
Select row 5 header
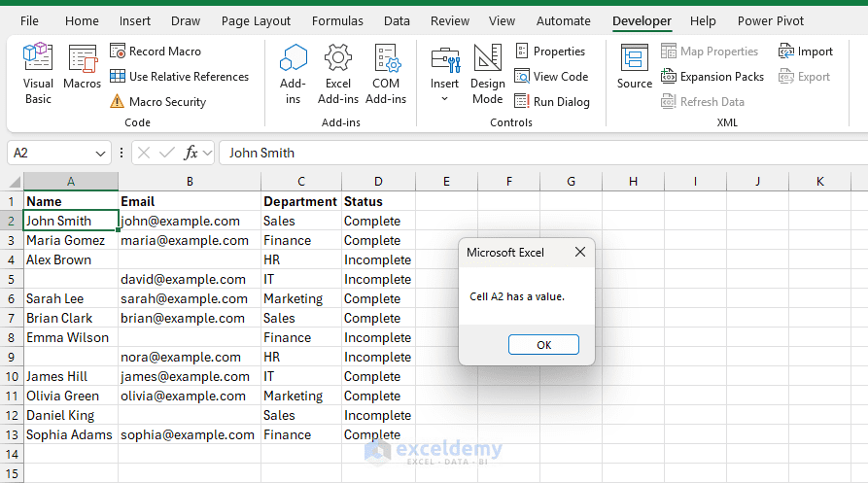(x=11, y=279)
